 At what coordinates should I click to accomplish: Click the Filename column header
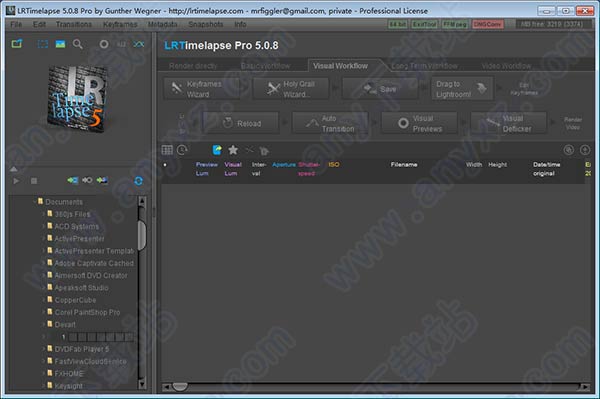[x=404, y=164]
